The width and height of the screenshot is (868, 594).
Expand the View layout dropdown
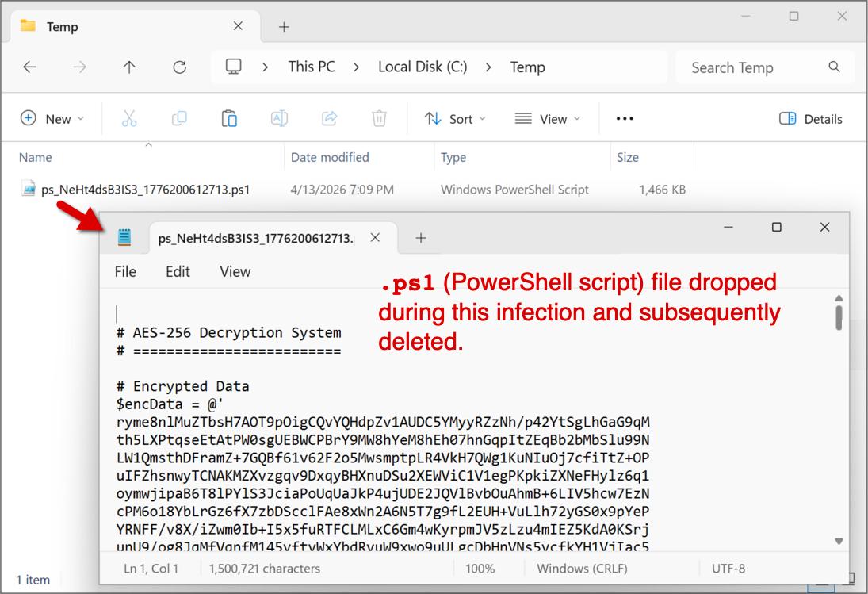click(548, 119)
